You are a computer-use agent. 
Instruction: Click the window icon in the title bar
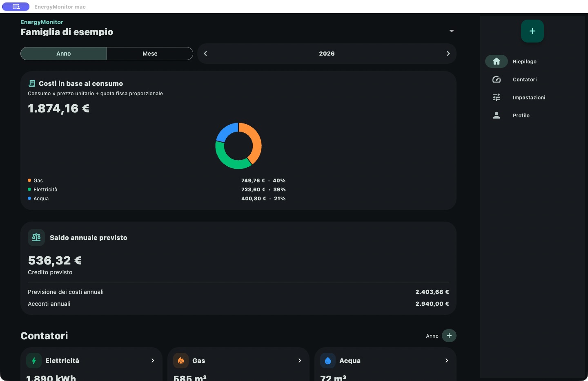(16, 7)
